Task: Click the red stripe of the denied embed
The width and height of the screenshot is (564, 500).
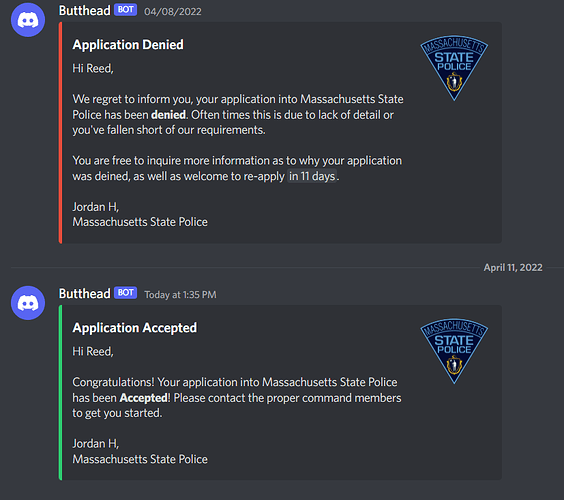Action: pos(60,133)
